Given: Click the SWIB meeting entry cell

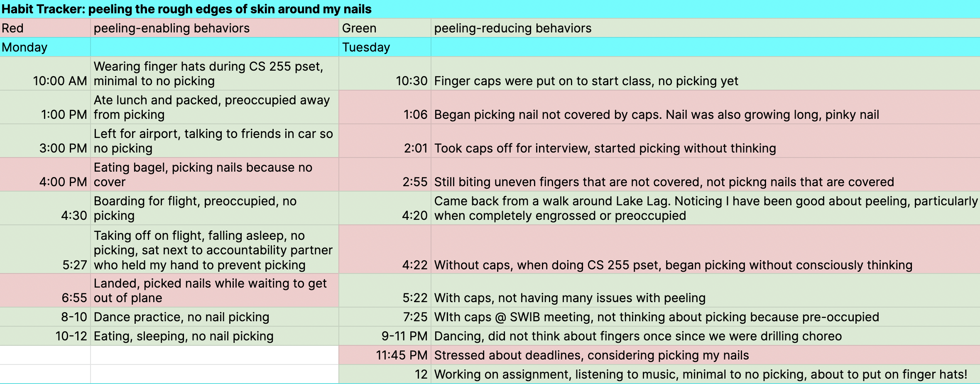Looking at the screenshot, I should (706, 317).
